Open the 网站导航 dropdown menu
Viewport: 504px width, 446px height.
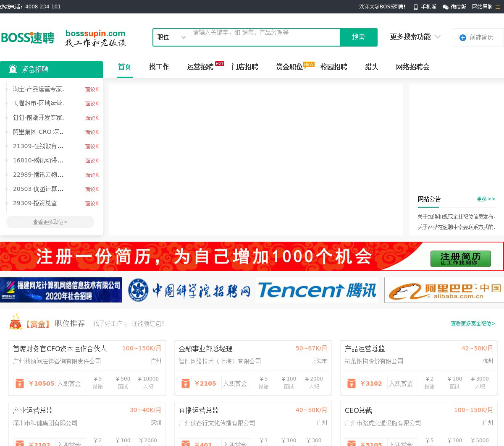point(482,7)
